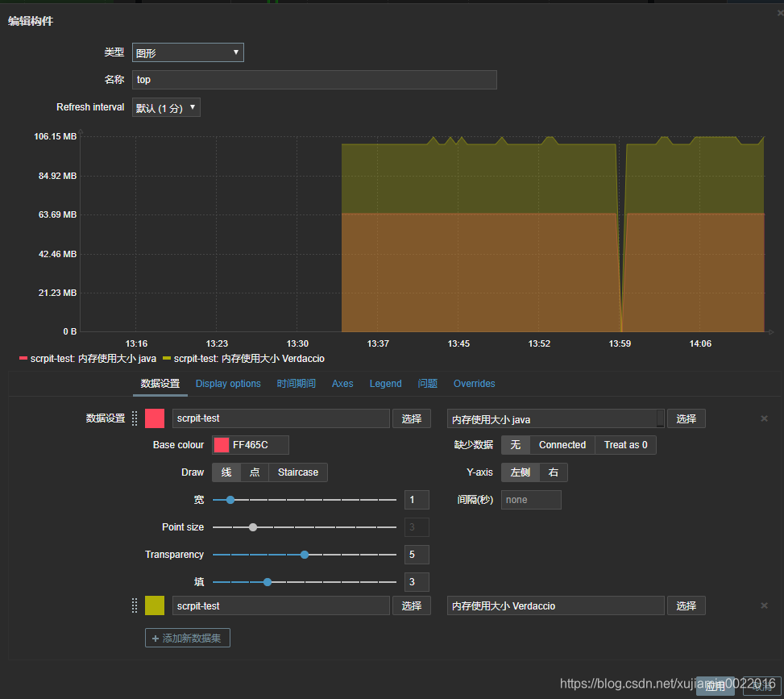Viewport: 784px width, 699px height.
Task: Switch to the 时间期间 tab
Action: pyautogui.click(x=296, y=383)
